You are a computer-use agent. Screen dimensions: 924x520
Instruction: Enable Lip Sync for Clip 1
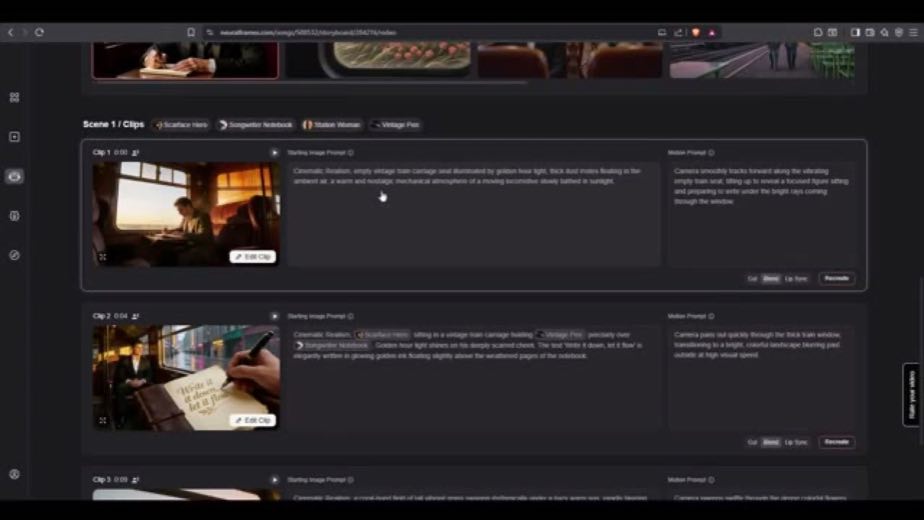click(x=796, y=279)
